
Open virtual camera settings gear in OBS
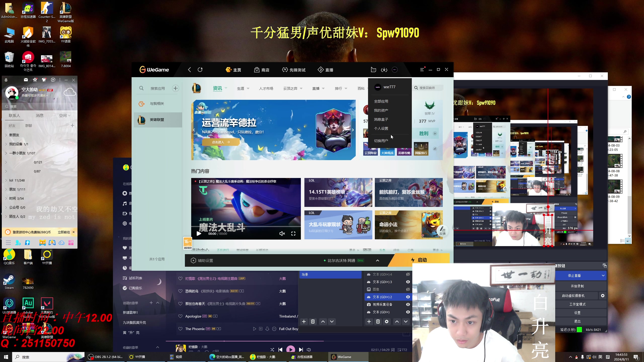coord(603,296)
